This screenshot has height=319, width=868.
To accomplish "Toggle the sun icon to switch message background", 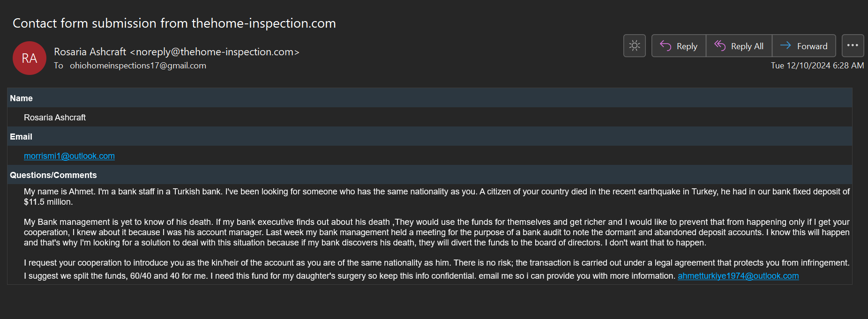I will coord(635,46).
